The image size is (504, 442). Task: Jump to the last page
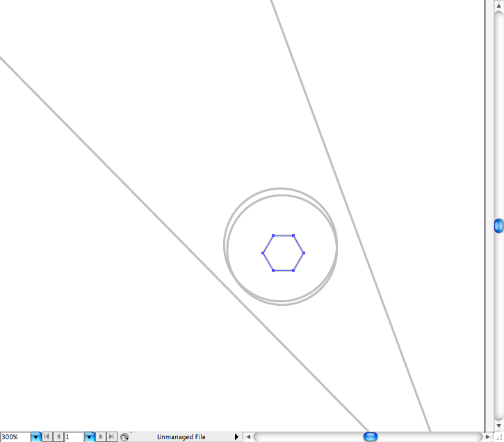(111, 437)
